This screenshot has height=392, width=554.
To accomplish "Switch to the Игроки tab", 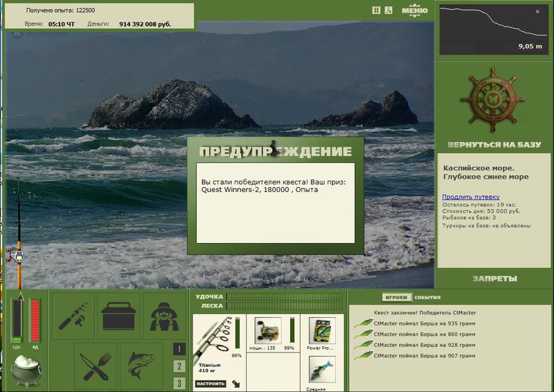I will coord(396,297).
